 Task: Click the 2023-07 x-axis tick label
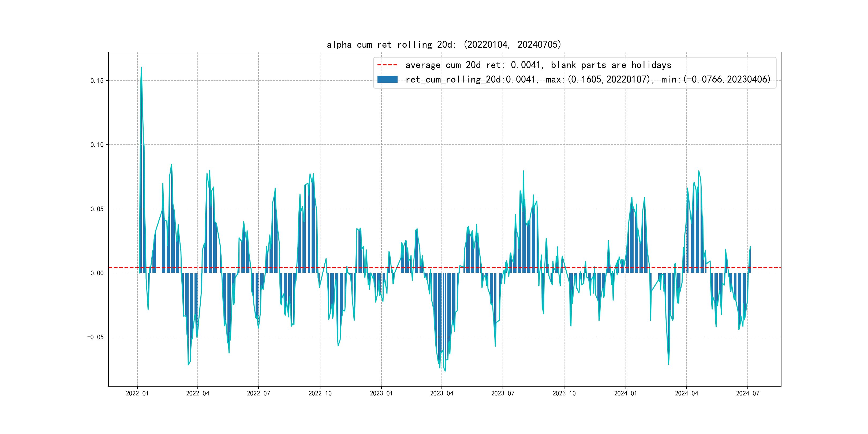click(x=503, y=393)
